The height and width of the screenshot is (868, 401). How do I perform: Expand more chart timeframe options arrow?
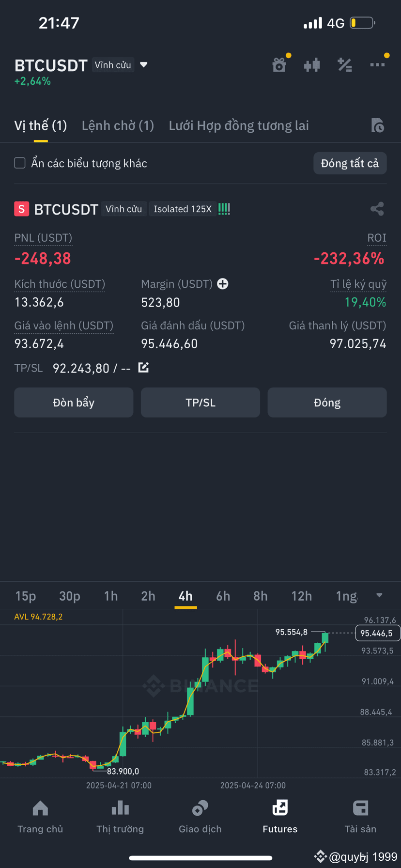379,595
